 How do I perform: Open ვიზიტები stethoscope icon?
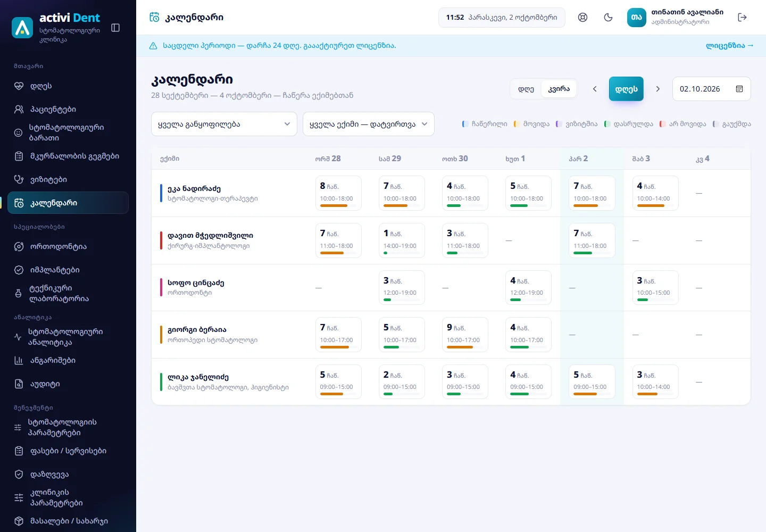[19, 179]
